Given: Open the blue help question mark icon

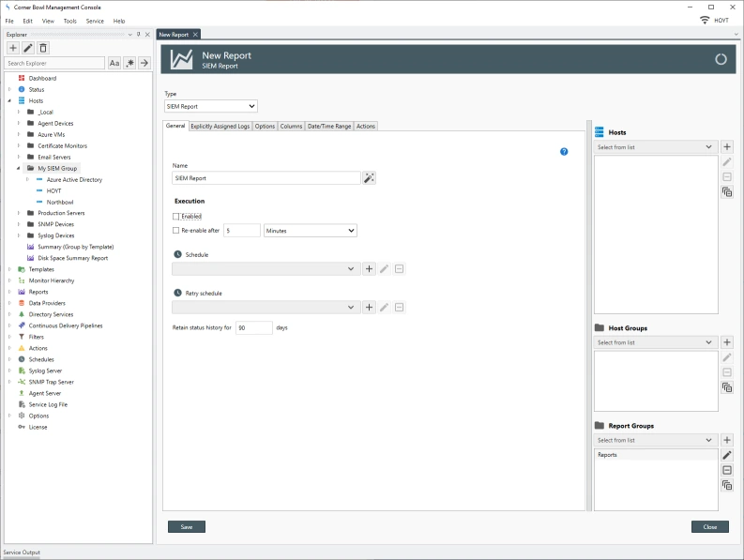Looking at the screenshot, I should (564, 151).
